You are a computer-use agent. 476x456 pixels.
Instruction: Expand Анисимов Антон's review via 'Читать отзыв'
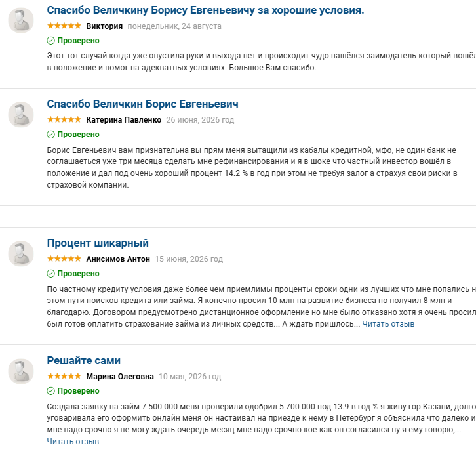388,324
